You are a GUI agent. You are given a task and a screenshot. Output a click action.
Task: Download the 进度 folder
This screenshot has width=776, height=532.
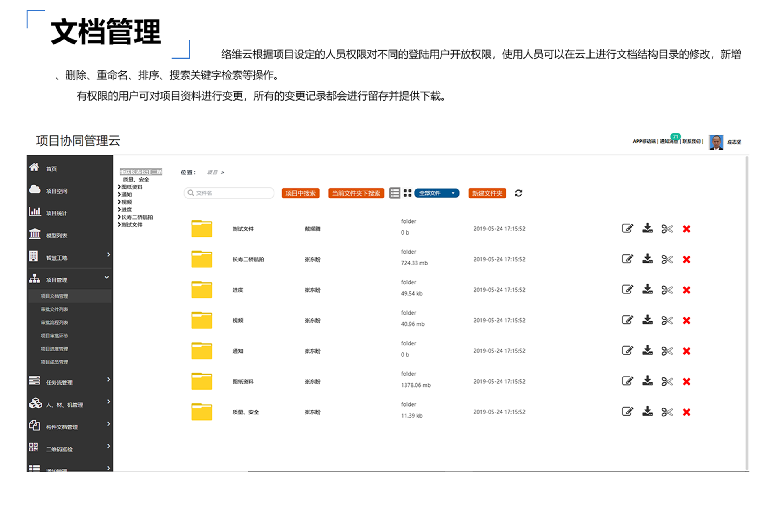pyautogui.click(x=647, y=289)
